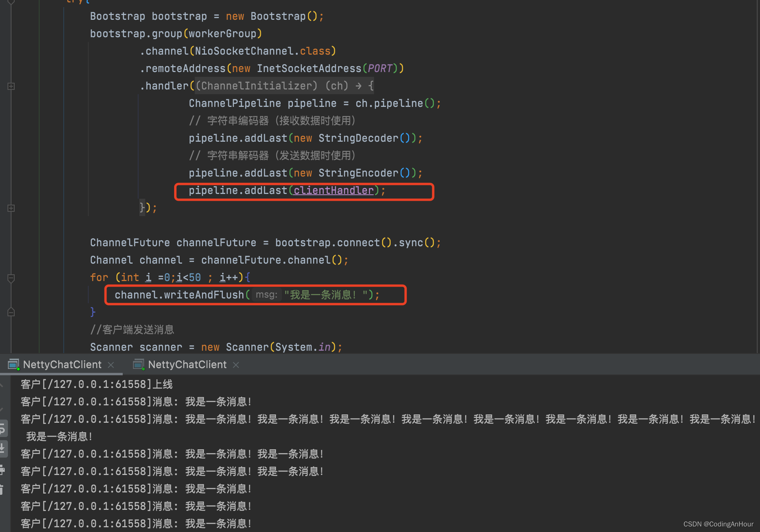Click console line 客户[/127.0.0.1:61558]上线
This screenshot has height=532, width=760.
coord(97,384)
